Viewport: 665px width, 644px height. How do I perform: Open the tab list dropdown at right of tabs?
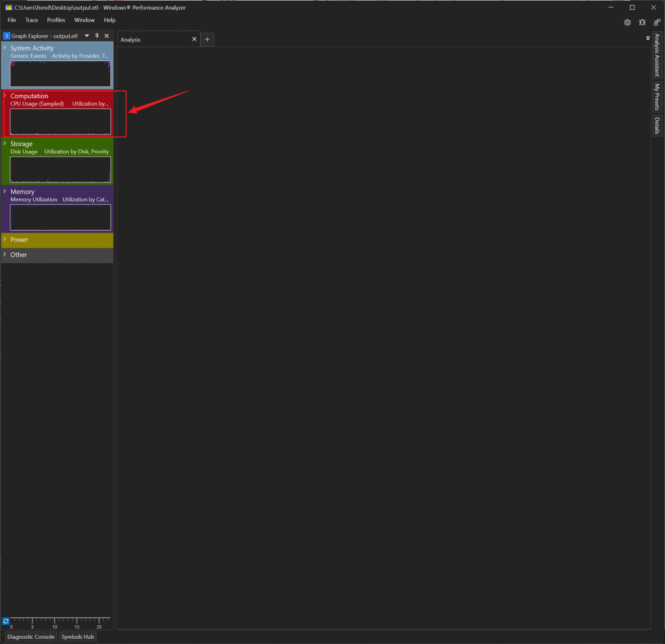pos(647,38)
